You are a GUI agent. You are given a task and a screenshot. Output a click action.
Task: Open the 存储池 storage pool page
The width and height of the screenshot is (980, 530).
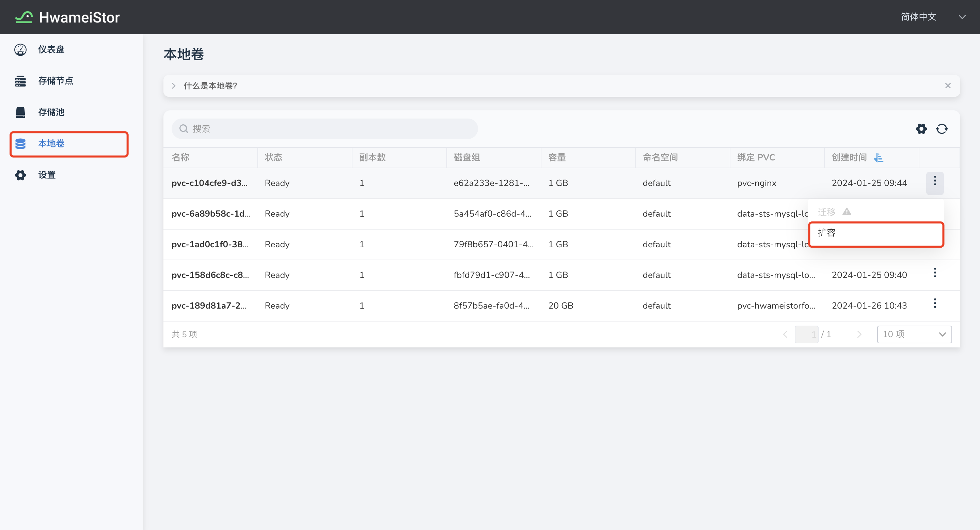tap(51, 112)
